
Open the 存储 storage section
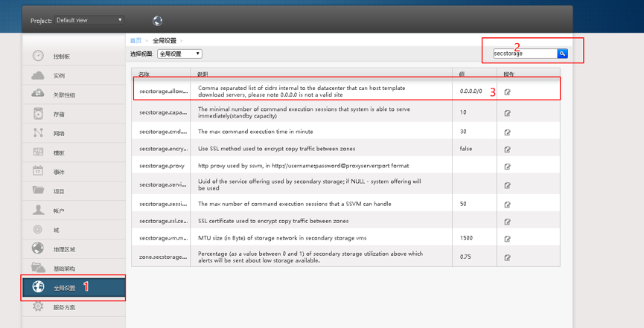59,115
